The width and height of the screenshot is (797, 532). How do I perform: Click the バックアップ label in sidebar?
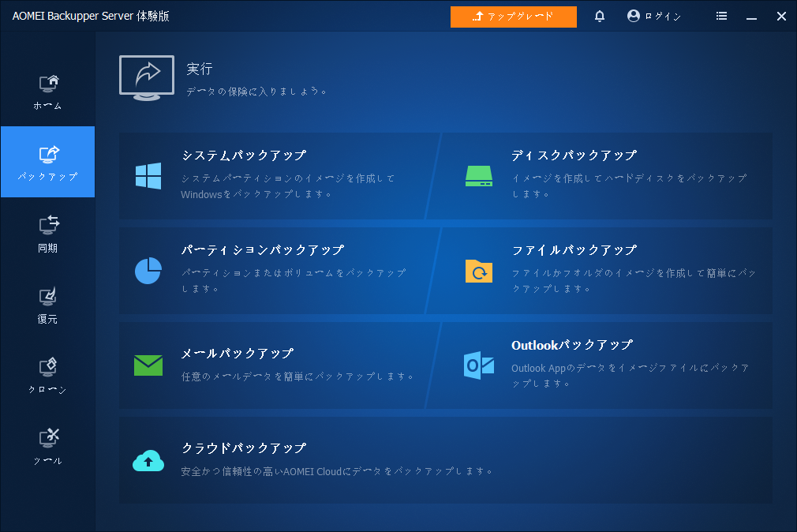point(48,177)
